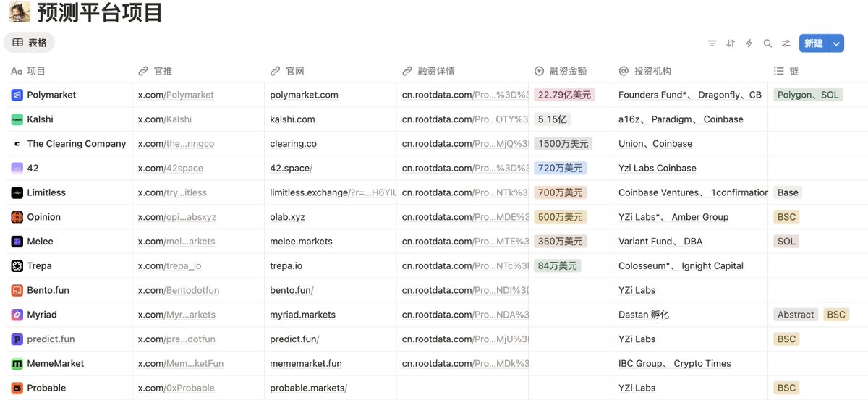
Task: Click the 350万美元 funding tag
Action: click(561, 242)
